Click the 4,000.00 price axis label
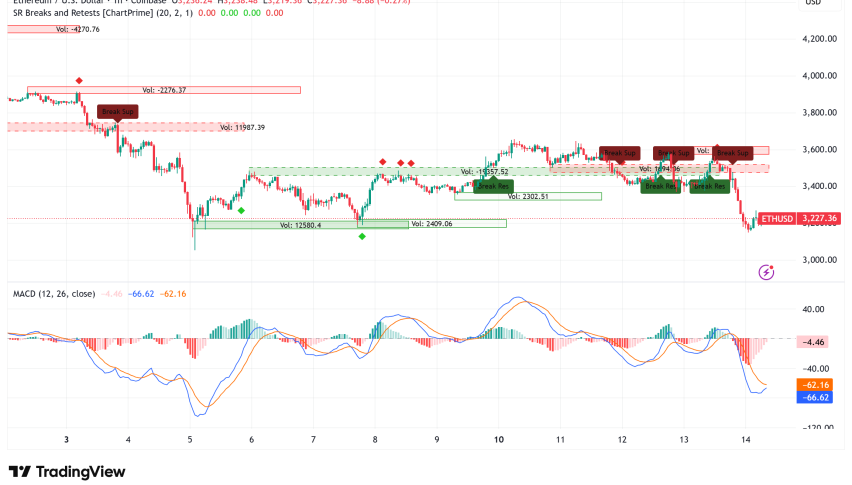The height and width of the screenshot is (485, 852). coord(818,76)
